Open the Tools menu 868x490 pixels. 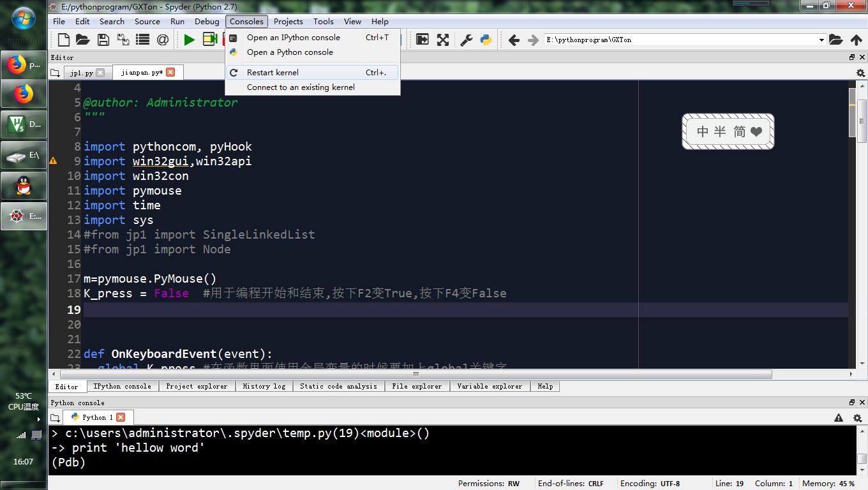coord(324,21)
